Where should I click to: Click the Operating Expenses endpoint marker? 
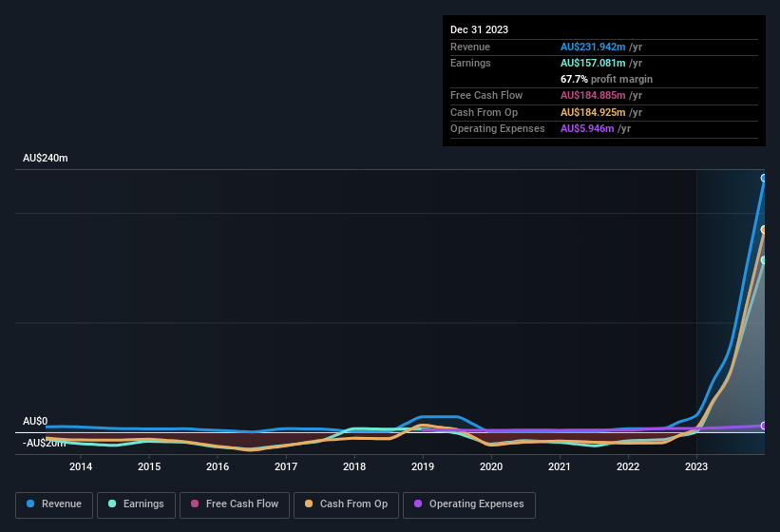pyautogui.click(x=764, y=426)
